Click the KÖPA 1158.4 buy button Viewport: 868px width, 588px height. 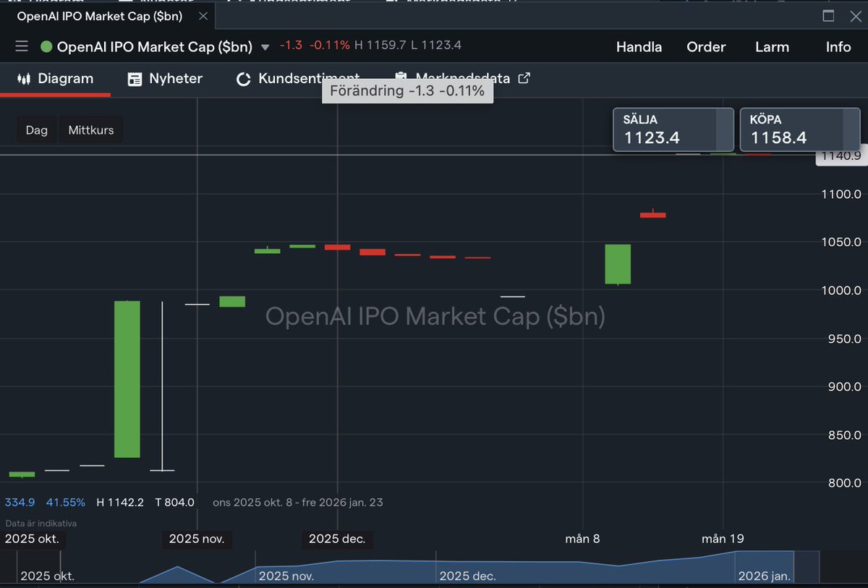click(800, 129)
